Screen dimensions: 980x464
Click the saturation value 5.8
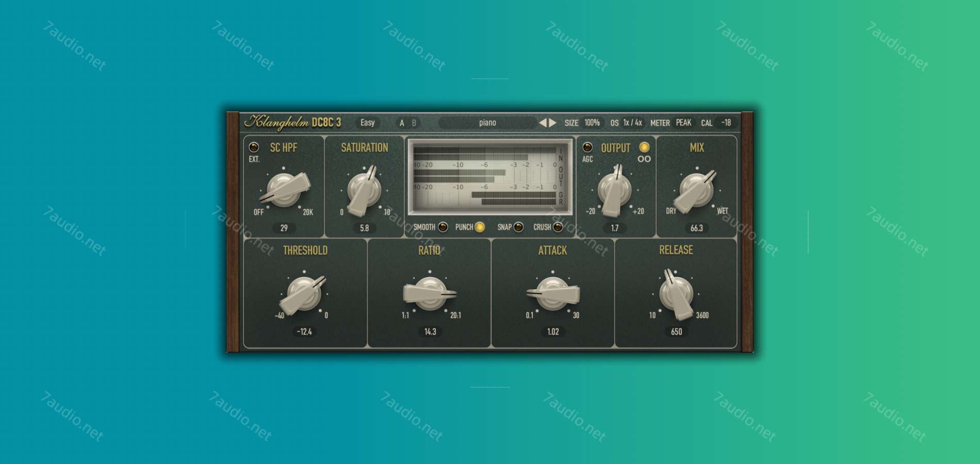364,228
